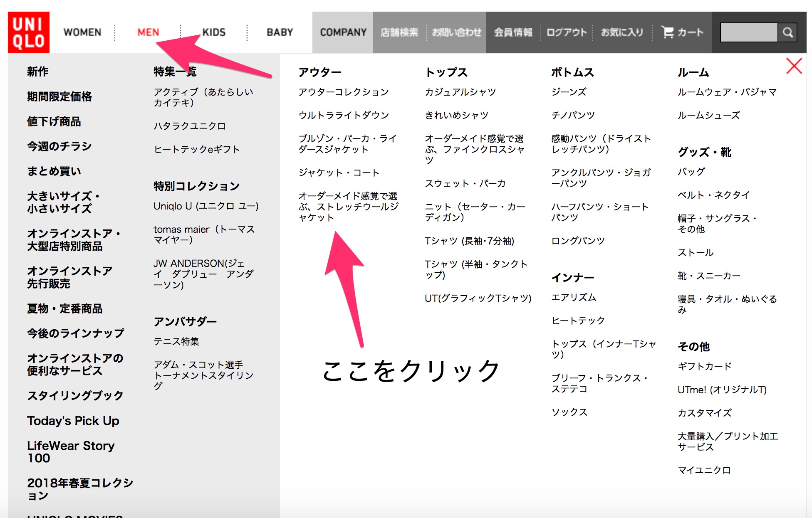Open ヒートテック inner link
This screenshot has width=812, height=518.
[578, 321]
